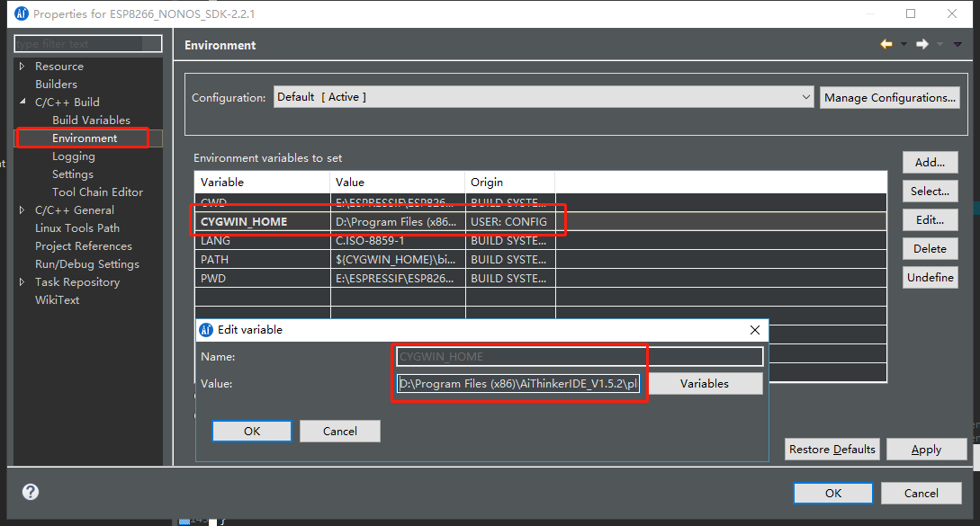Open Tool Chain Editor page
The image size is (980, 526).
[x=97, y=192]
